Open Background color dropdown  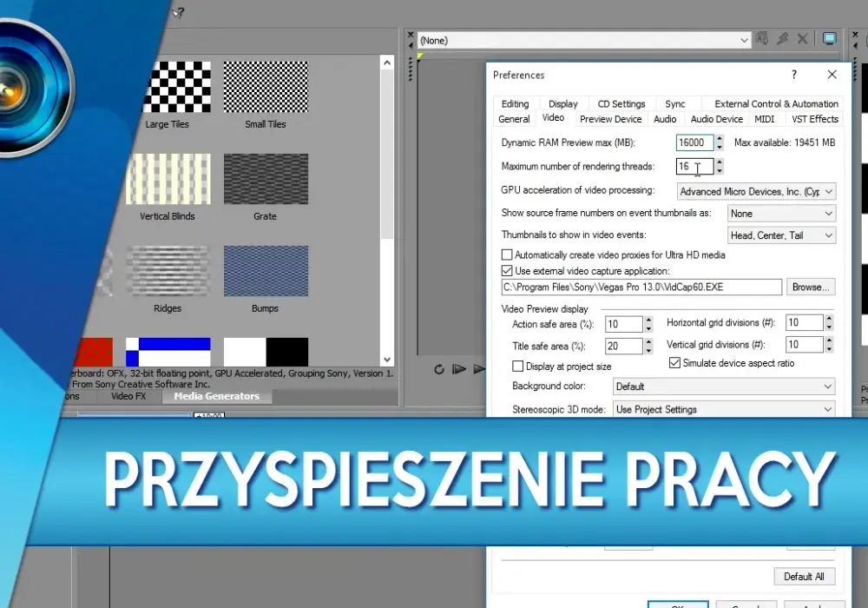point(724,387)
